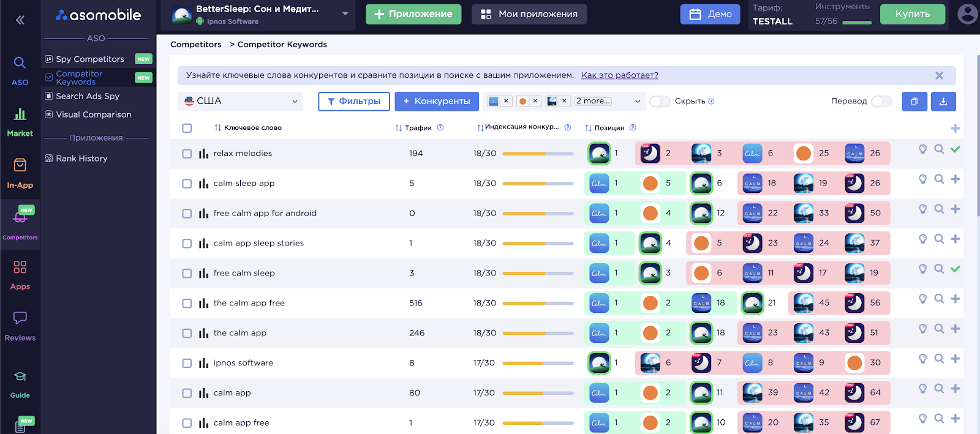Toggle the Перевод switch
This screenshot has width=980, height=434.
coord(881,102)
